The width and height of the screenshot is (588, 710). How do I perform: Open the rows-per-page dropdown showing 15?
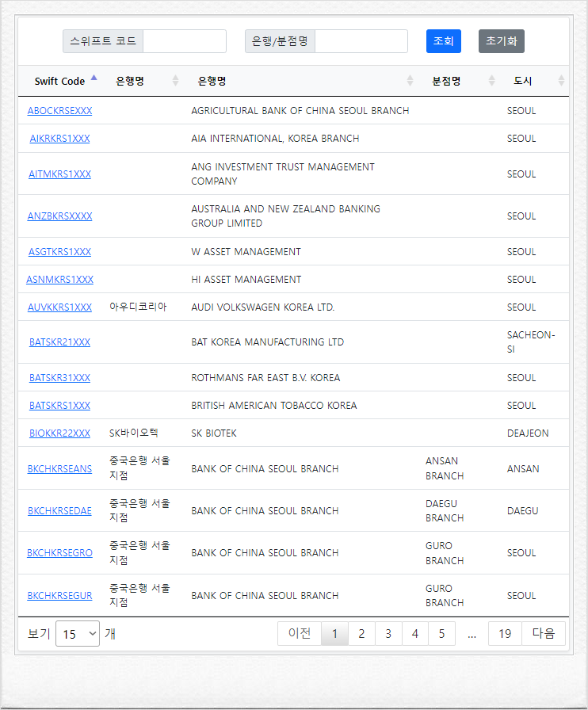(x=78, y=633)
